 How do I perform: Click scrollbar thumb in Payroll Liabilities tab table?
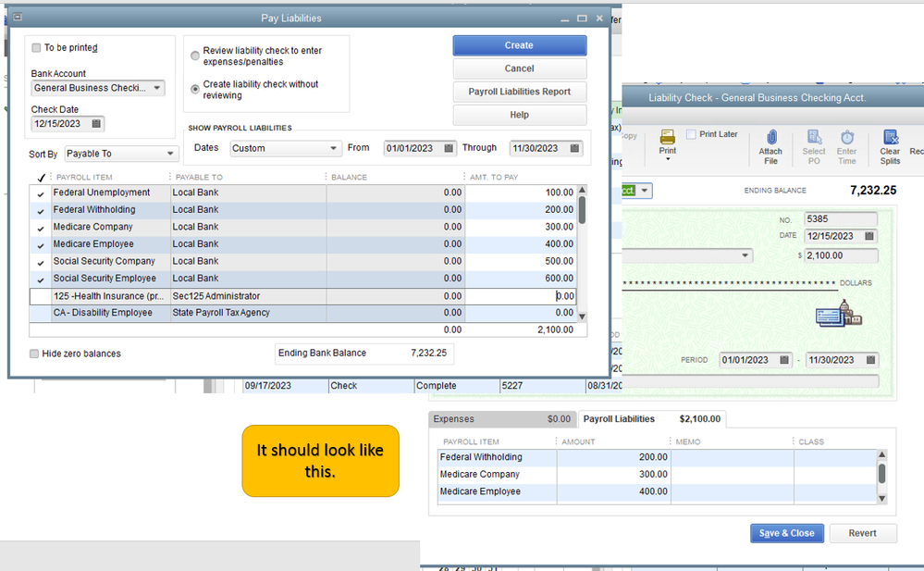click(x=882, y=473)
